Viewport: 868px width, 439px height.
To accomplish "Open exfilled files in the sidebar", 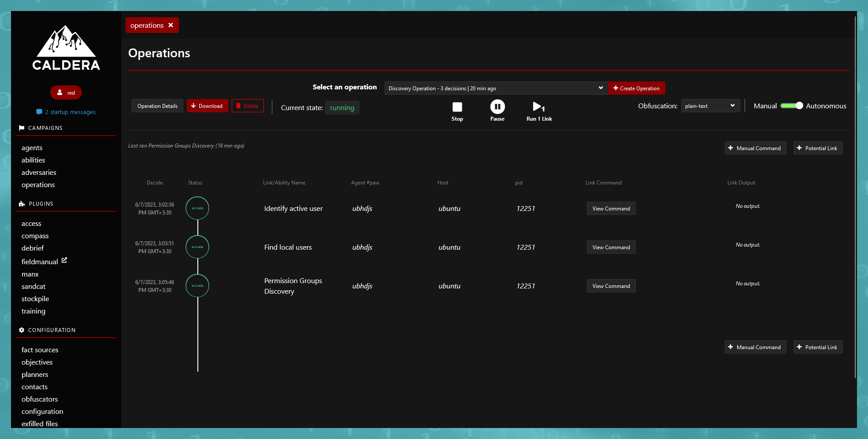I will coord(40,424).
